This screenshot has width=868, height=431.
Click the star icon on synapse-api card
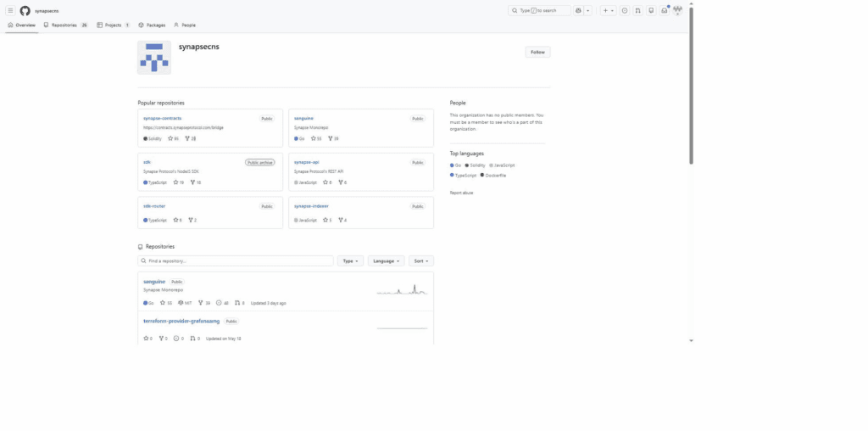point(325,182)
